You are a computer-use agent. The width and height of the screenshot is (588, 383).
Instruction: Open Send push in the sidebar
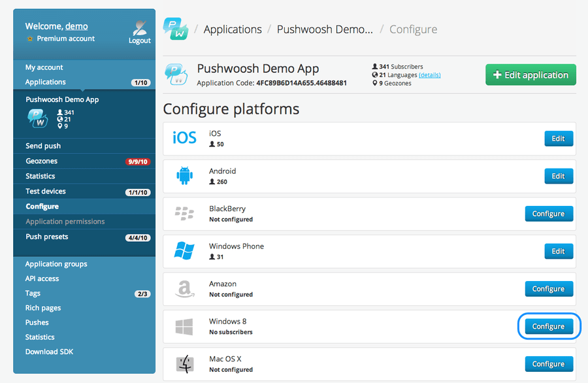pyautogui.click(x=43, y=146)
